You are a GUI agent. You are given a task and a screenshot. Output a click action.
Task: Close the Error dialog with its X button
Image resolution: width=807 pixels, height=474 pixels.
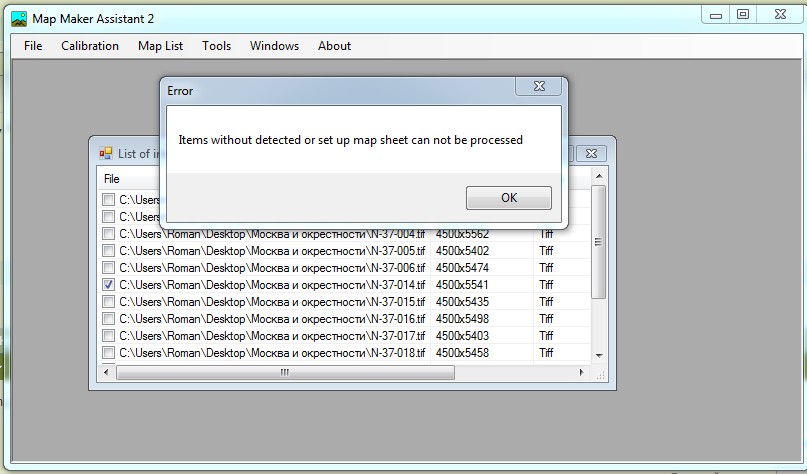(x=537, y=88)
